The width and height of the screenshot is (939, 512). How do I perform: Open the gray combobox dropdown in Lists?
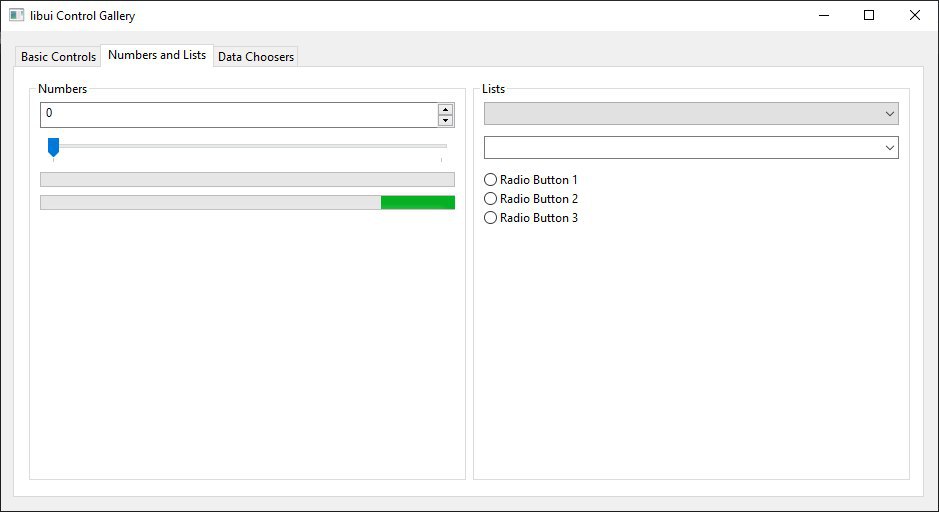691,114
